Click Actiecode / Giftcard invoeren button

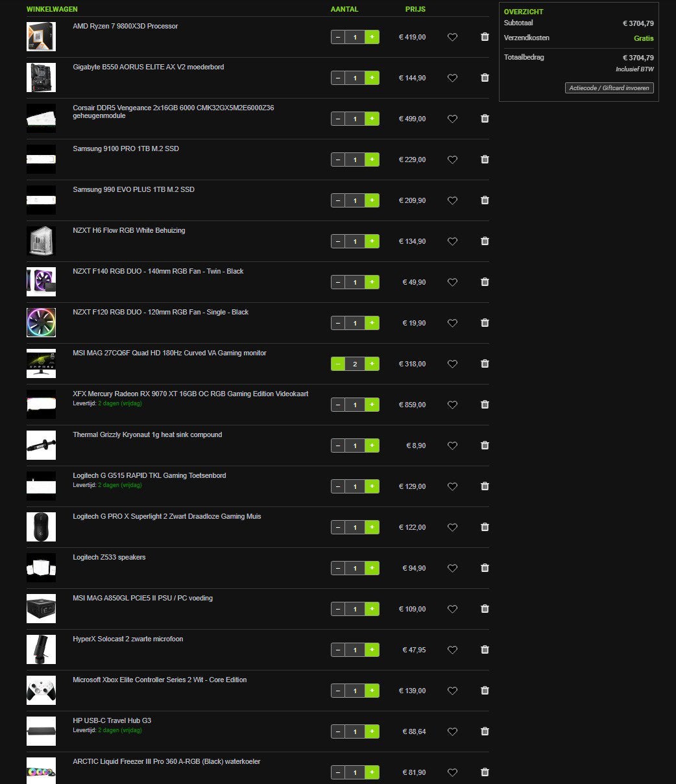tap(609, 88)
